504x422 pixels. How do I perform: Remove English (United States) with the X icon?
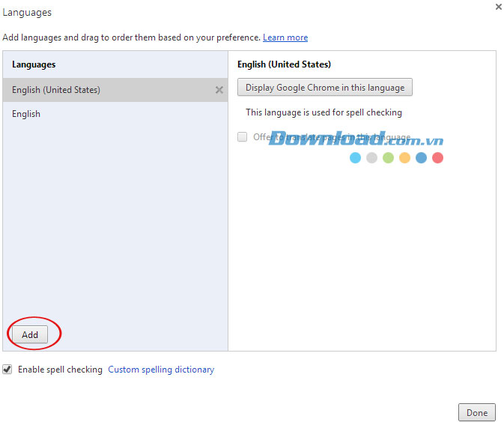click(x=219, y=90)
